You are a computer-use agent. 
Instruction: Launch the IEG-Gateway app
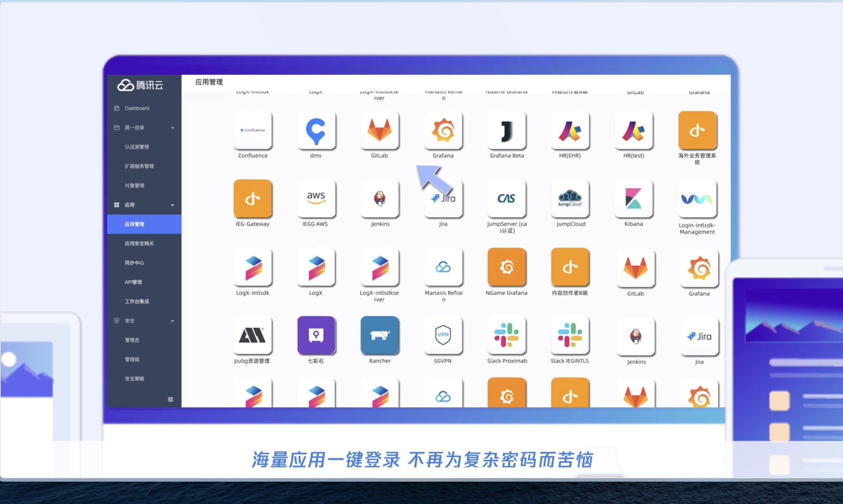pos(253,199)
